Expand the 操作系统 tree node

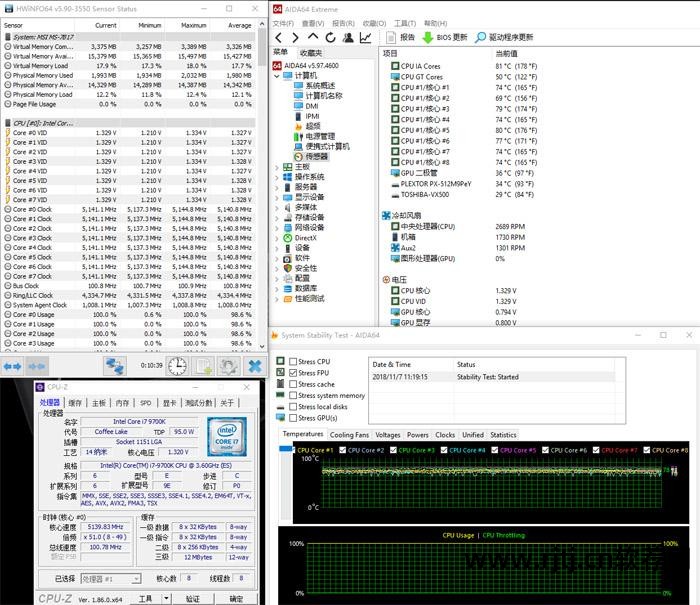click(x=277, y=177)
